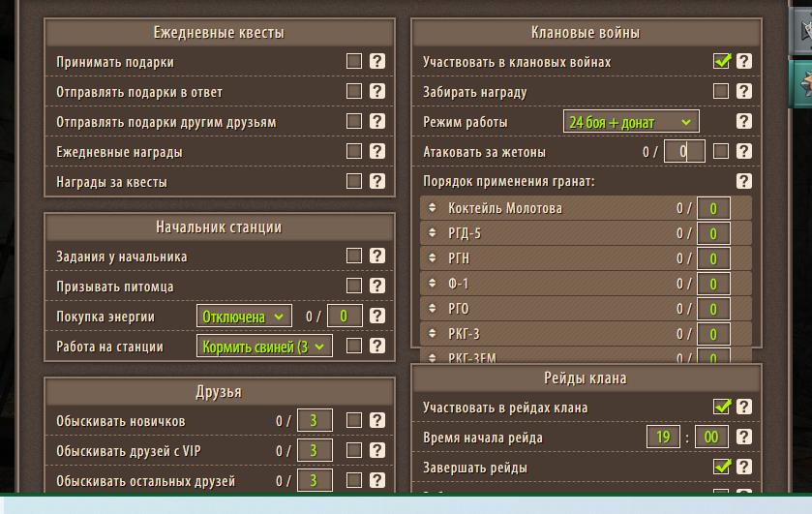
Task: Show help for Обыскивать новичков
Action: tap(377, 421)
